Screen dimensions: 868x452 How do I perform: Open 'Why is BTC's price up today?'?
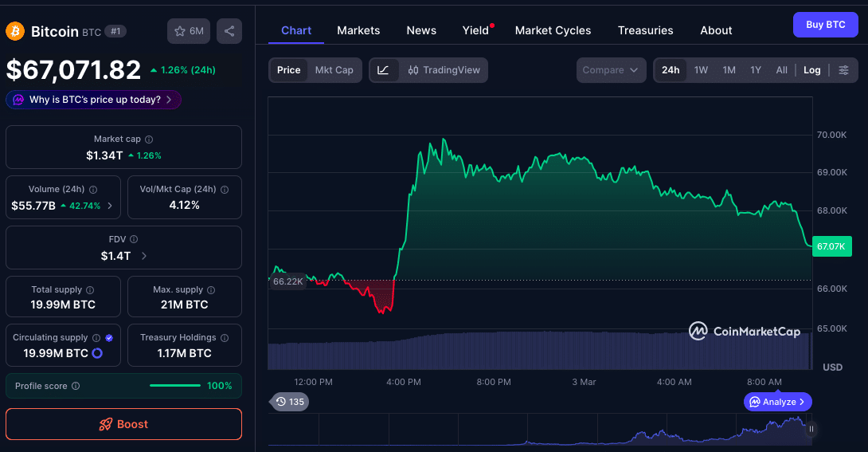(93, 100)
